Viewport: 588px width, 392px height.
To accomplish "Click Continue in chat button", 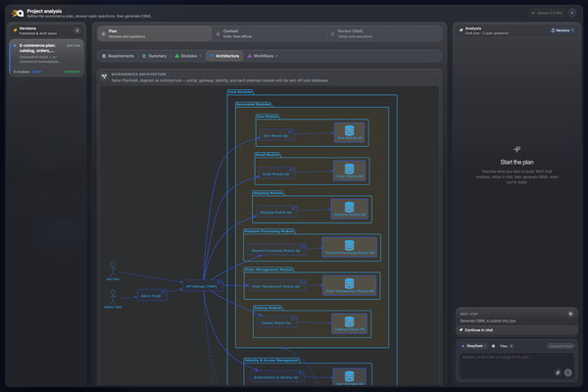I will pyautogui.click(x=516, y=330).
